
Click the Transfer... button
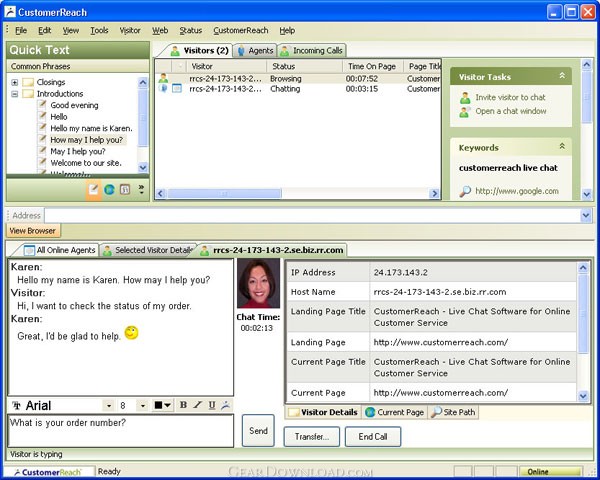pos(311,437)
